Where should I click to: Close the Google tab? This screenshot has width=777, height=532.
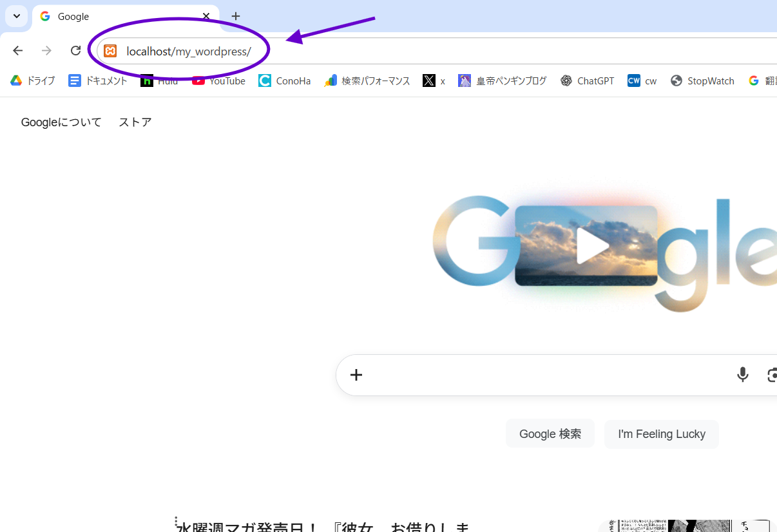click(206, 16)
